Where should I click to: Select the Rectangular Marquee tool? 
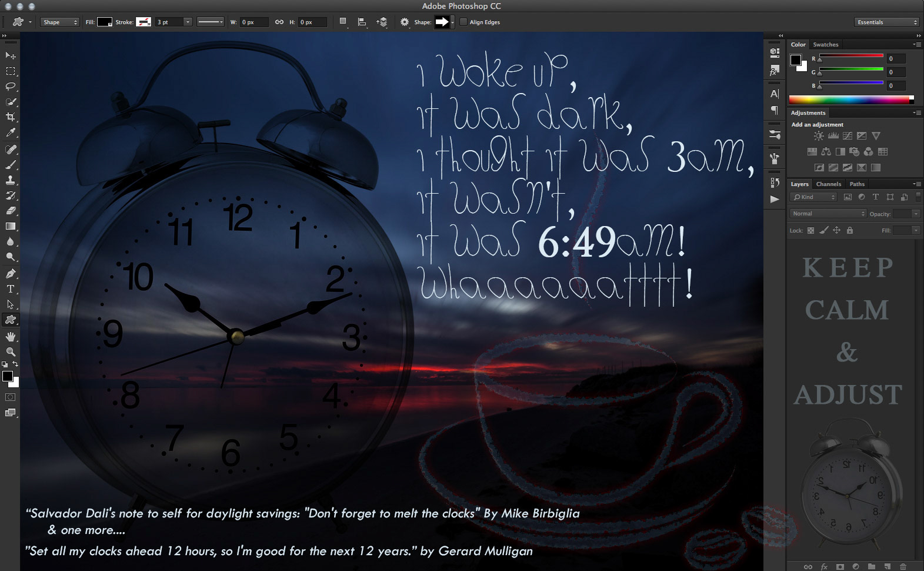[11, 71]
